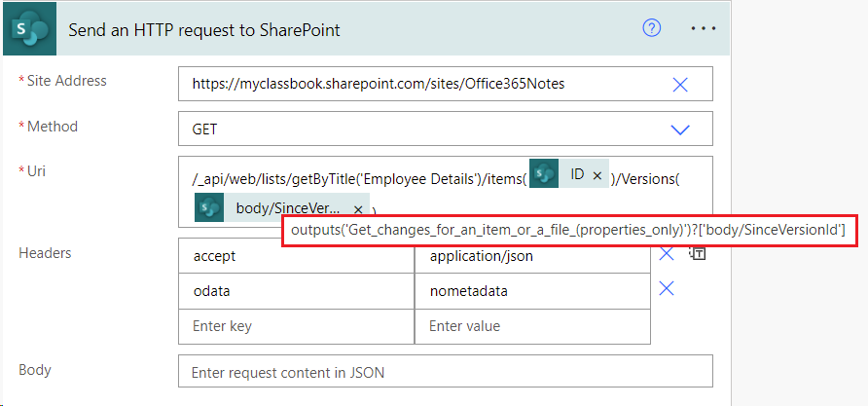Click into the Uri text field
This screenshot has height=406, width=868.
[x=446, y=192]
